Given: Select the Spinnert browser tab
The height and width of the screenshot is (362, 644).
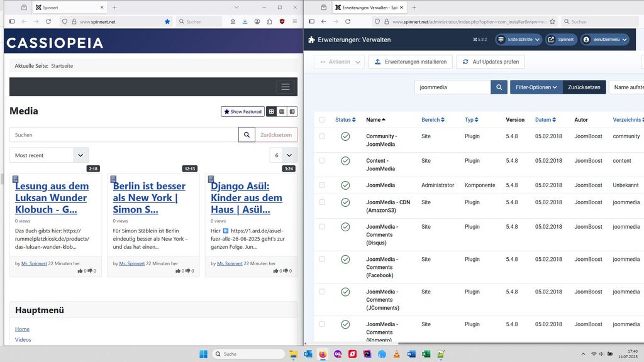Looking at the screenshot, I should [69, 8].
